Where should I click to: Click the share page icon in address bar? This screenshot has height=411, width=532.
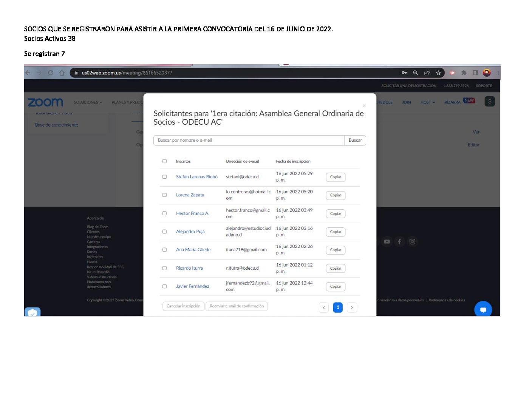click(x=427, y=73)
